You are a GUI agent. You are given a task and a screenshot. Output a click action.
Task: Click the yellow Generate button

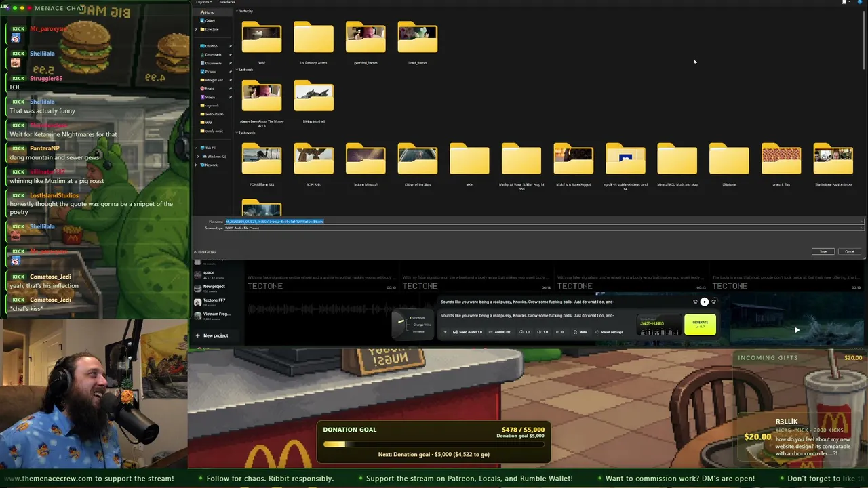click(700, 325)
